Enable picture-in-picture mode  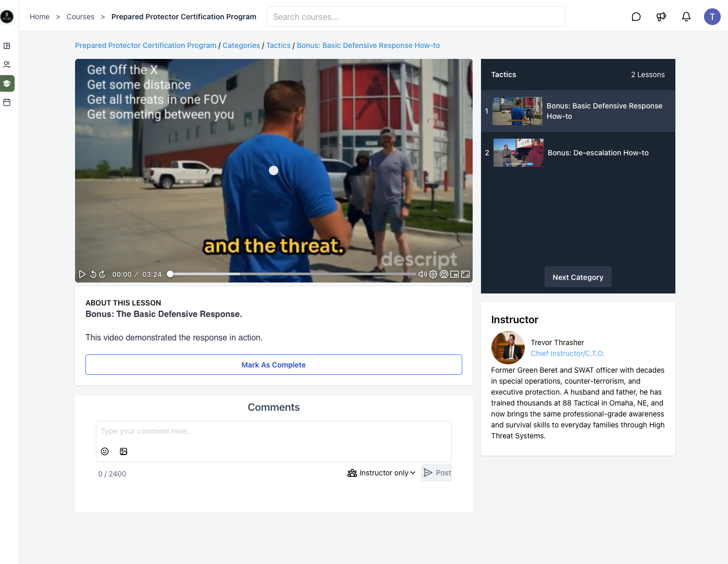(x=454, y=274)
